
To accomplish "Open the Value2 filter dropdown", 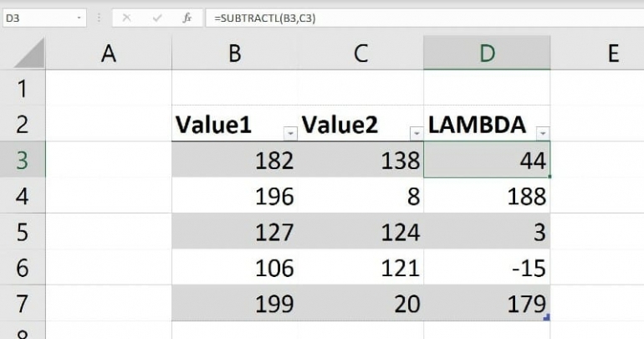I will click(417, 133).
